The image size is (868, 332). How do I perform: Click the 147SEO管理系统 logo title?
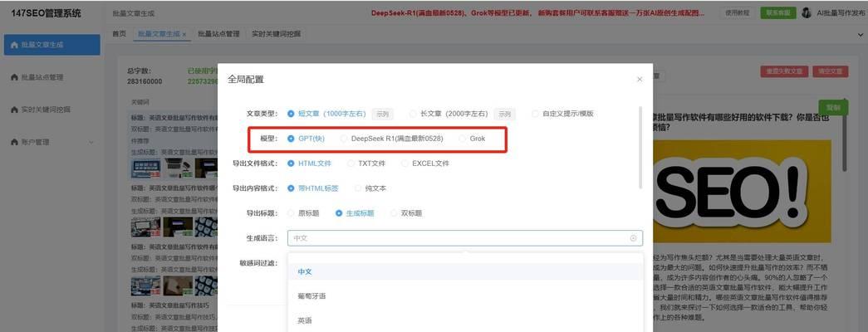[46, 12]
